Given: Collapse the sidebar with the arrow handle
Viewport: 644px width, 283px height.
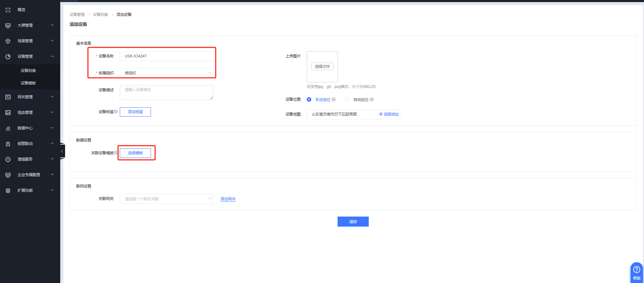Looking at the screenshot, I should tap(62, 151).
